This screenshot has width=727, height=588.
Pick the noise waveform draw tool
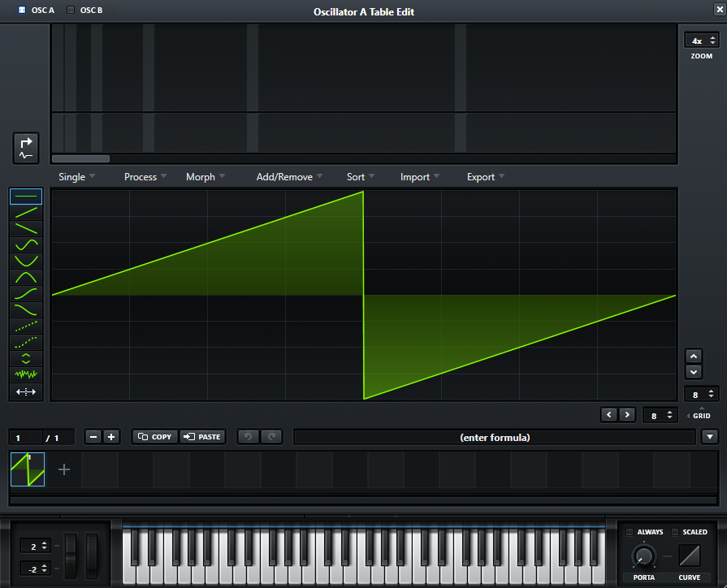pyautogui.click(x=26, y=374)
